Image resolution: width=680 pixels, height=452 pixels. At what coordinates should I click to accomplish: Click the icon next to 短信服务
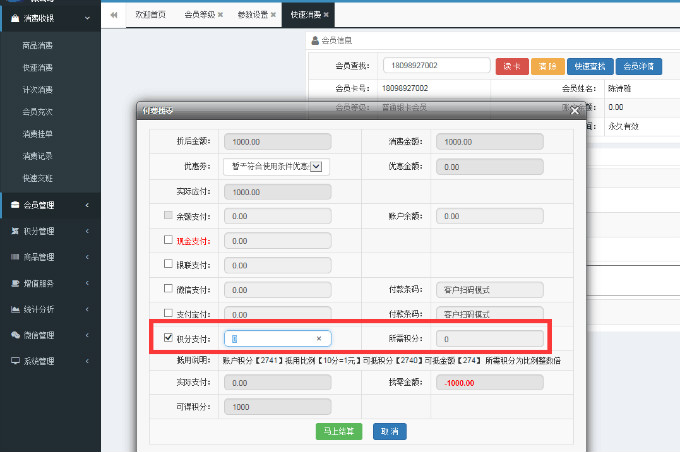tap(15, 283)
